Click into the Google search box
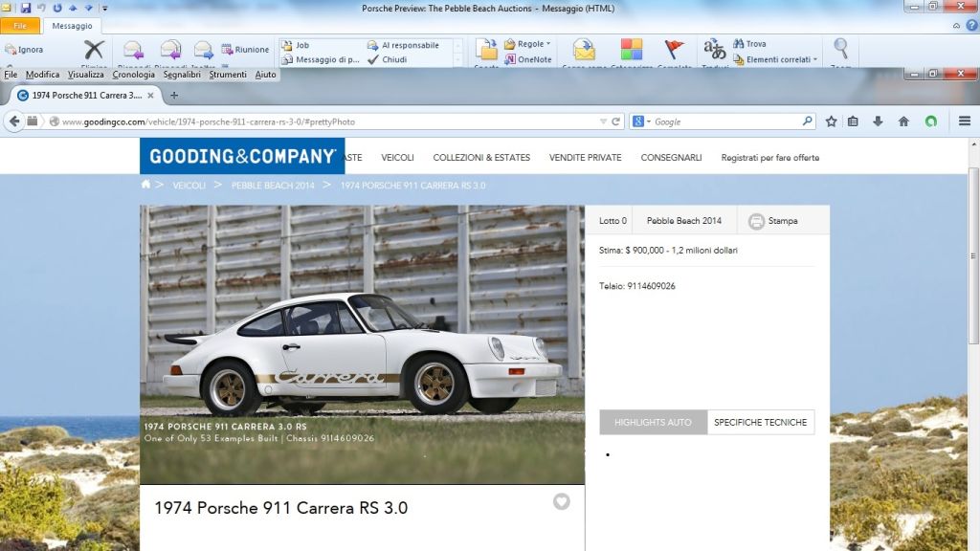The height and width of the screenshot is (551, 980). click(726, 121)
